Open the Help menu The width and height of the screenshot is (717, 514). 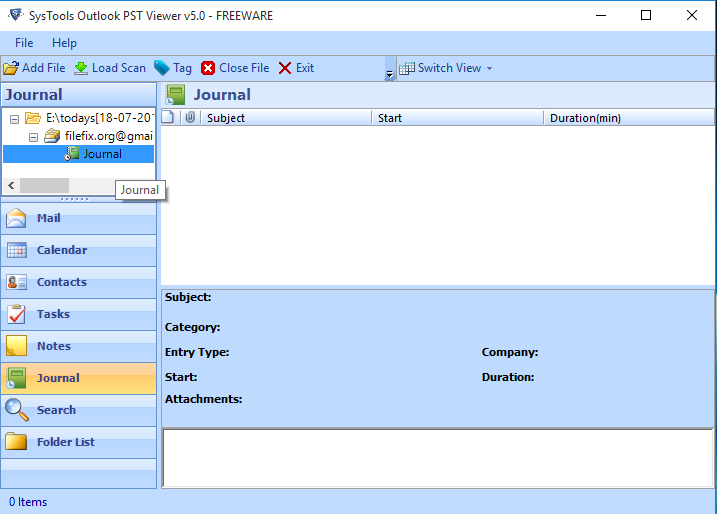[64, 43]
